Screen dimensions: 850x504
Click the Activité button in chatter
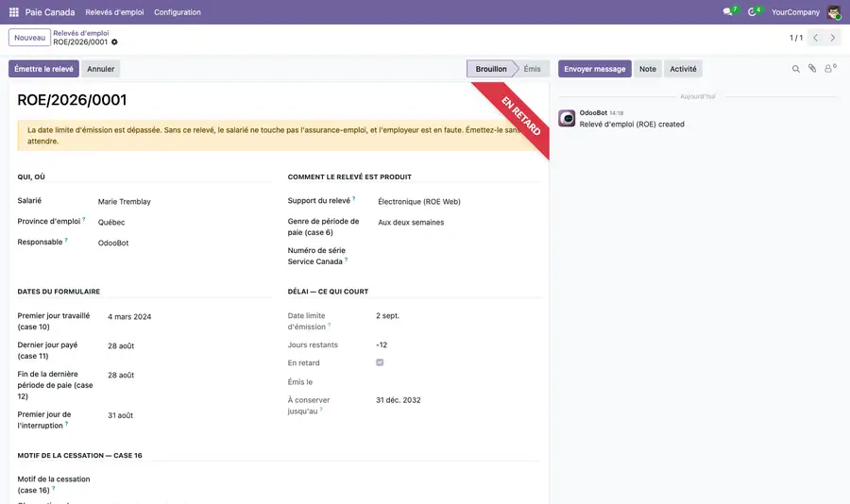click(x=683, y=69)
